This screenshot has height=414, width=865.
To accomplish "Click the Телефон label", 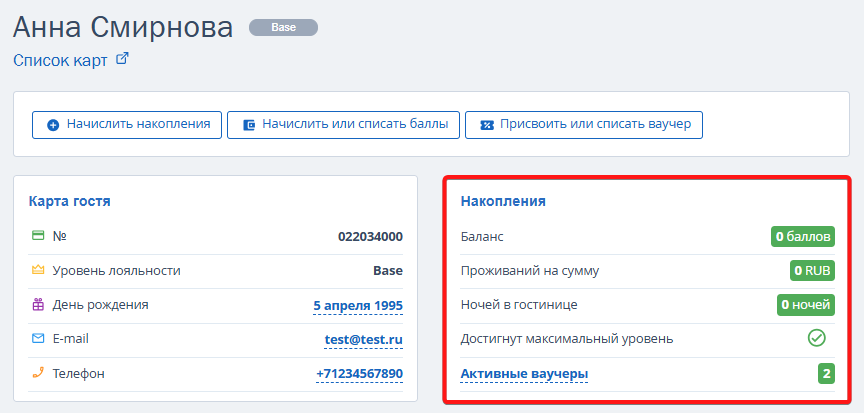I will tap(78, 374).
